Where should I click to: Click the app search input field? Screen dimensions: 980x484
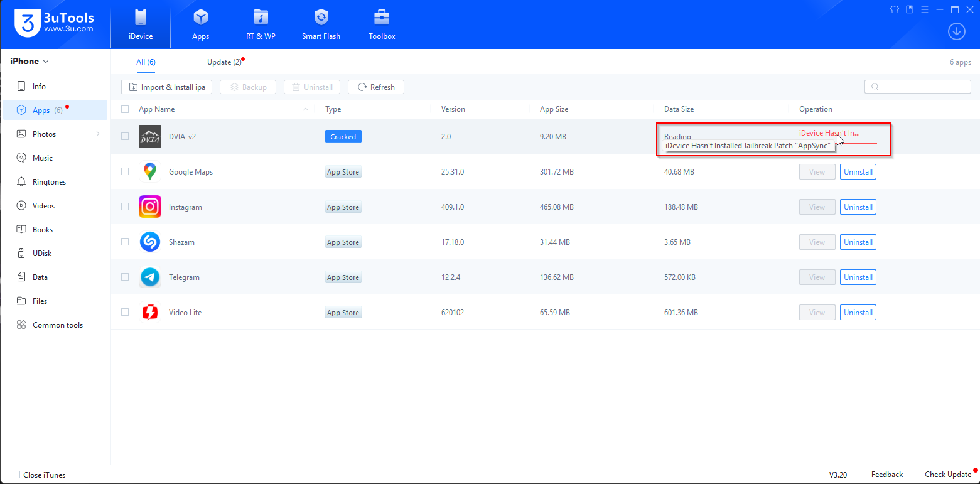tap(918, 87)
